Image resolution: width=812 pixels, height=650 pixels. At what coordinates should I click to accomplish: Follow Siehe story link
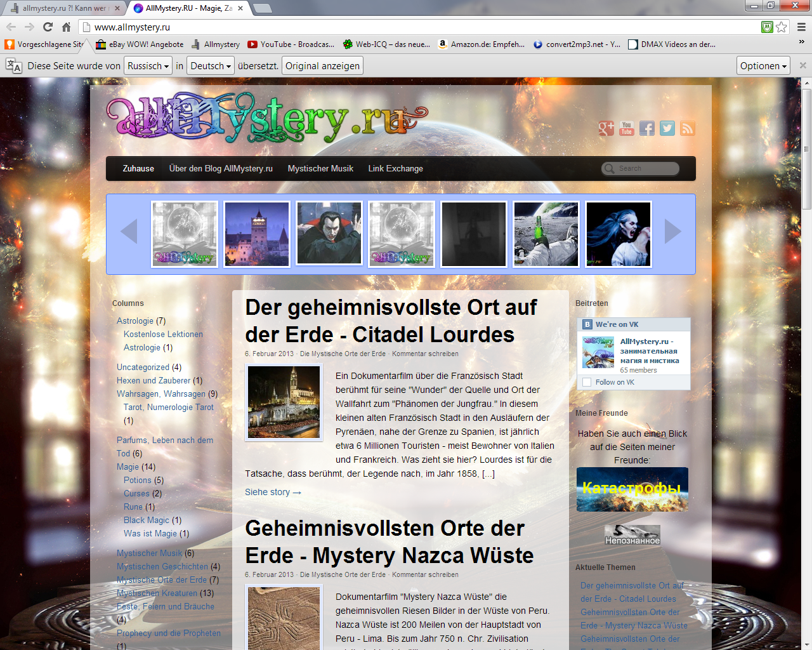pyautogui.click(x=273, y=492)
